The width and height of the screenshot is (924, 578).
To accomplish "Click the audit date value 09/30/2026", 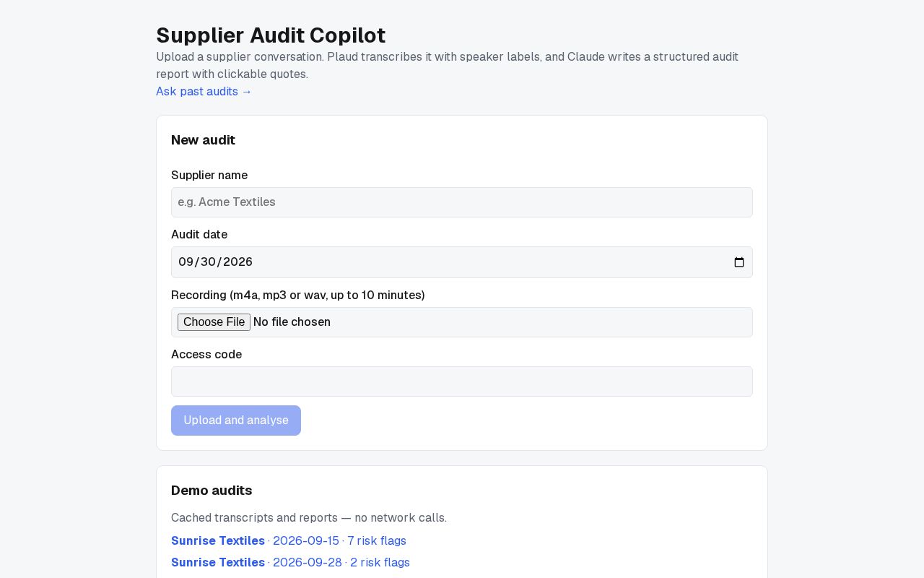I will click(216, 262).
